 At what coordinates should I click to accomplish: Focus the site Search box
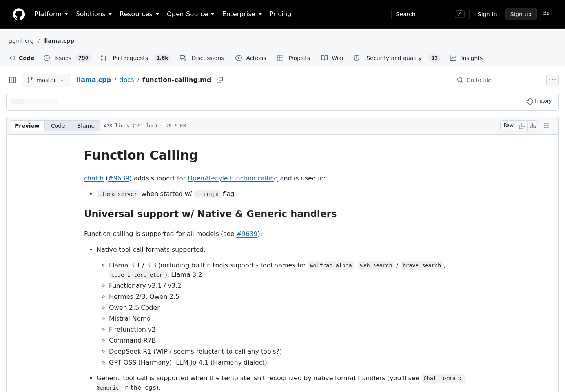(x=430, y=14)
